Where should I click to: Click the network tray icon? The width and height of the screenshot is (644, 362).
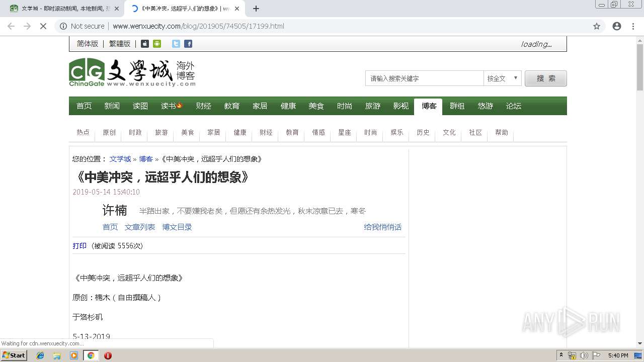tap(572, 355)
